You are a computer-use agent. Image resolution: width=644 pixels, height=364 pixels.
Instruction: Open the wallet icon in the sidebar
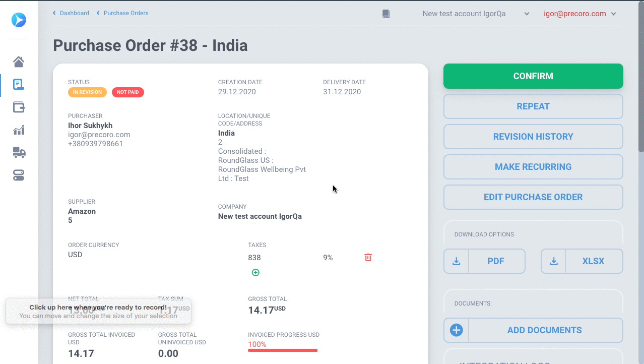19,107
